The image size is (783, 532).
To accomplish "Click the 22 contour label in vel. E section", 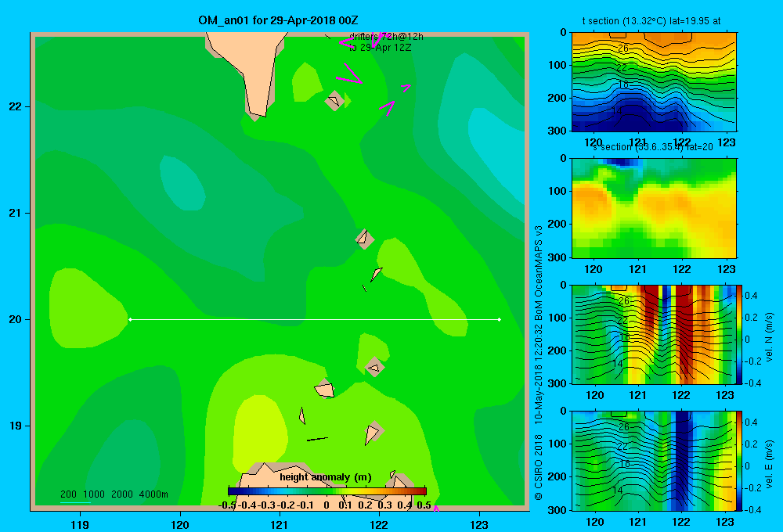I will (x=622, y=446).
